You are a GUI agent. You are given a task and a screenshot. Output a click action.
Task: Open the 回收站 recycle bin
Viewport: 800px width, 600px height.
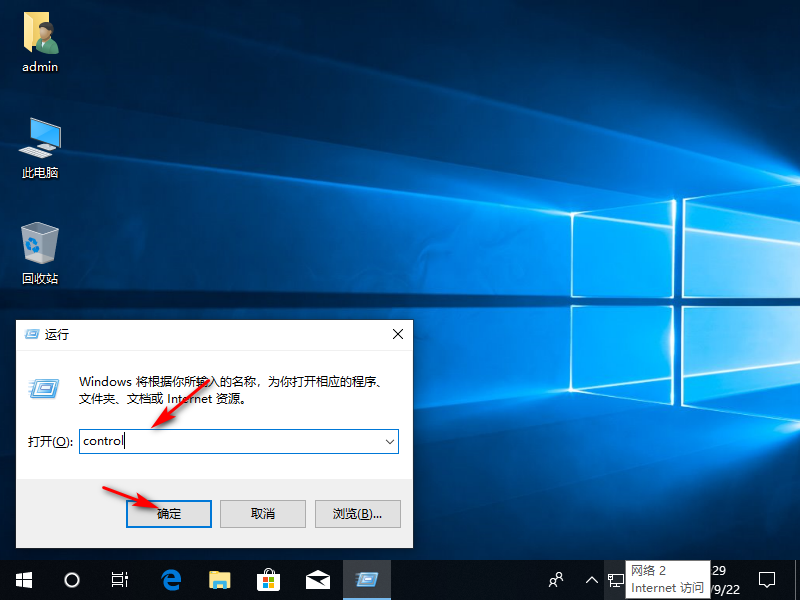(x=38, y=243)
